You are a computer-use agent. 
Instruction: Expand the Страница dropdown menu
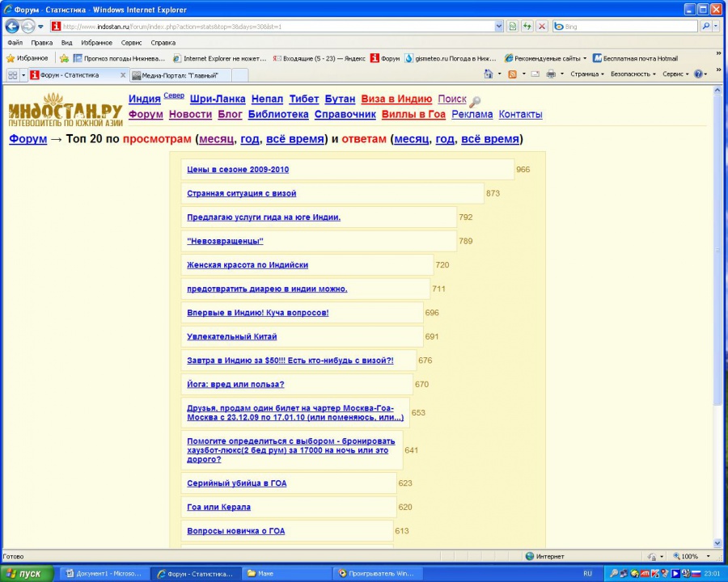[x=586, y=74]
